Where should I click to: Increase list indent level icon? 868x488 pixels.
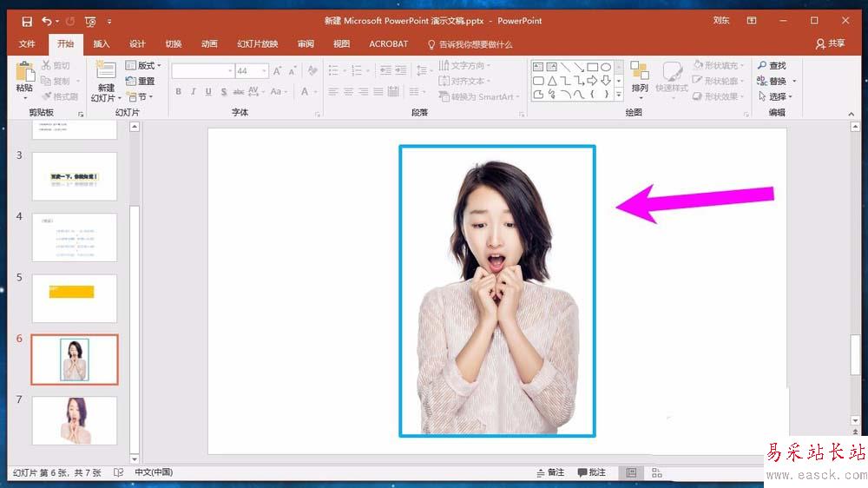click(x=400, y=70)
